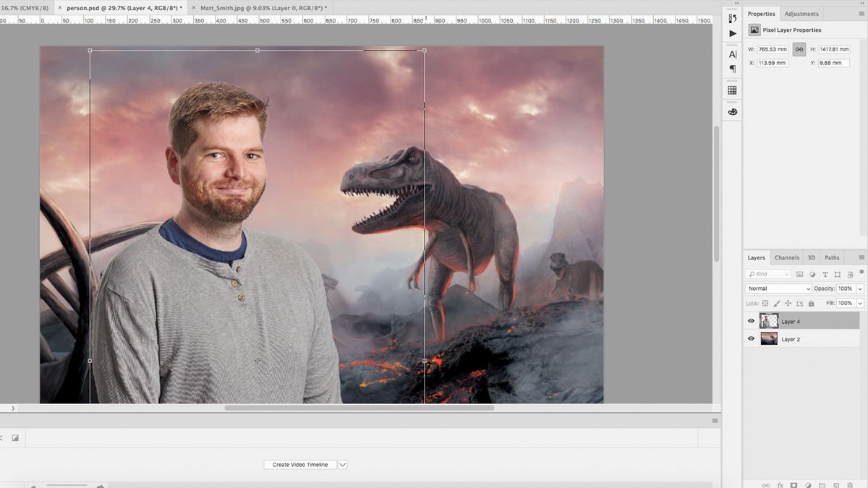Switch to the Channels tab

pyautogui.click(x=787, y=257)
